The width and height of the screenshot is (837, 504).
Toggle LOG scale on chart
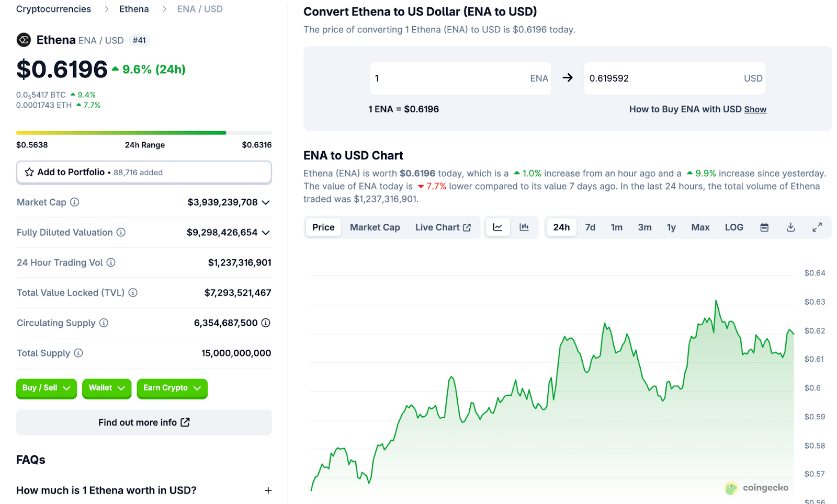(733, 227)
